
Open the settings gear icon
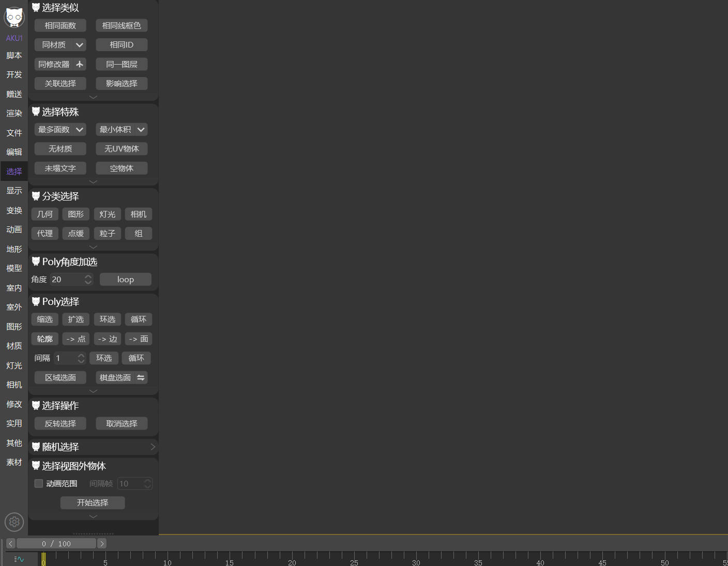[14, 522]
